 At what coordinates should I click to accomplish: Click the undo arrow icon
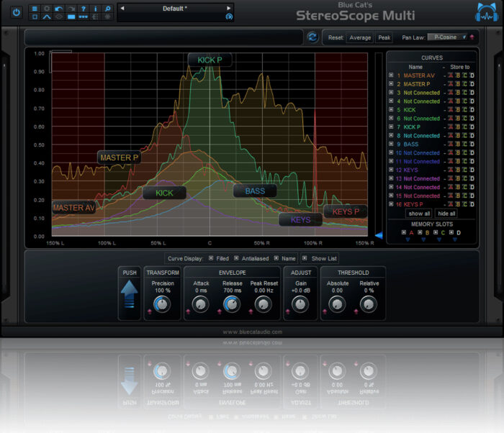pyautogui.click(x=59, y=9)
